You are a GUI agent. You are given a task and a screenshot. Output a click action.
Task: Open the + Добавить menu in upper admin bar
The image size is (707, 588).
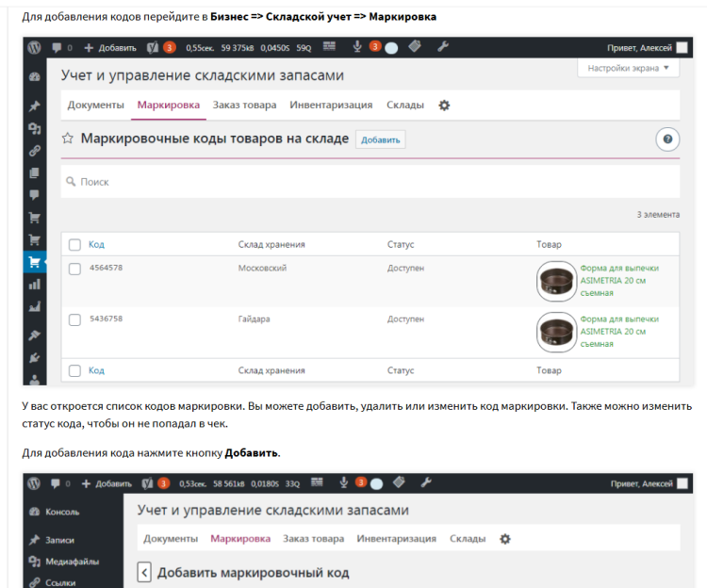[110, 47]
